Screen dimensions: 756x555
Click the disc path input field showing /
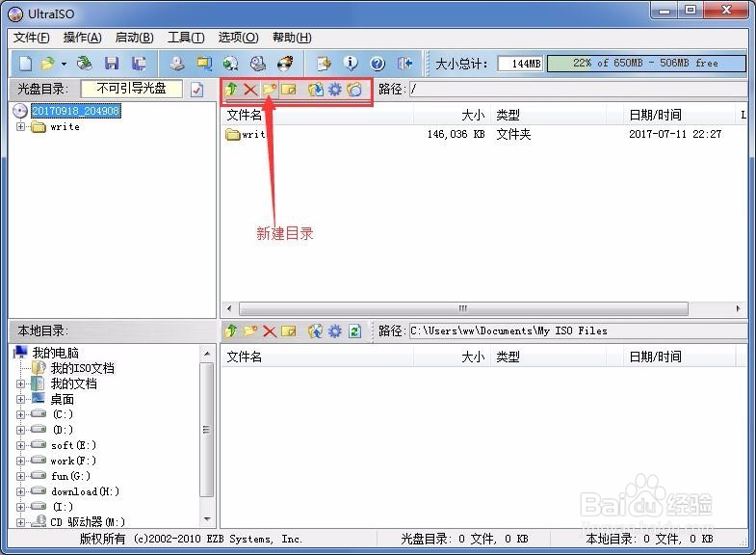pyautogui.click(x=578, y=89)
